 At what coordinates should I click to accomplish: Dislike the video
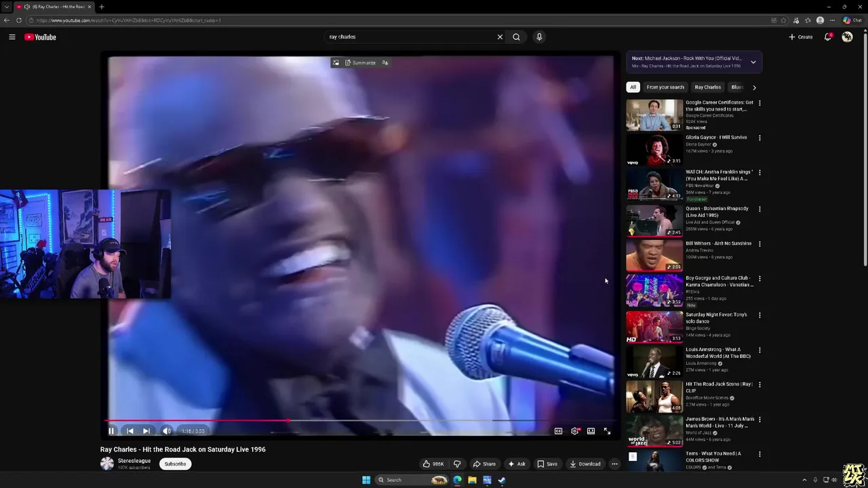[x=457, y=464]
